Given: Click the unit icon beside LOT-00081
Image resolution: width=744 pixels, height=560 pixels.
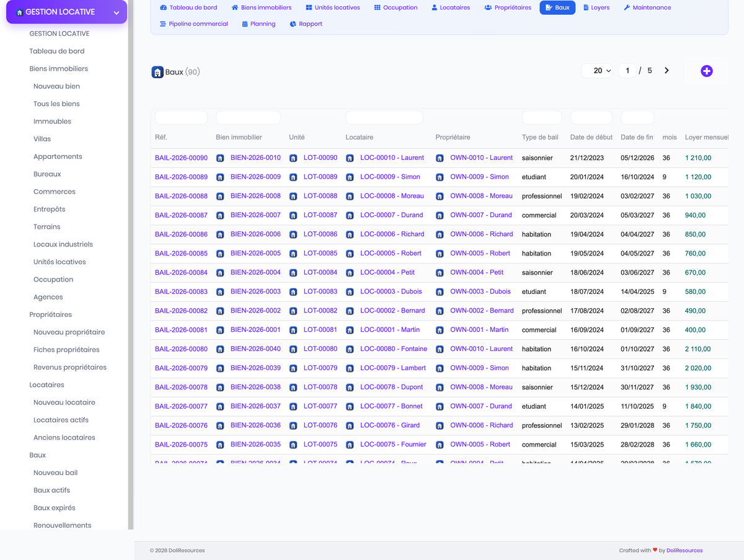Looking at the screenshot, I should coord(293,330).
